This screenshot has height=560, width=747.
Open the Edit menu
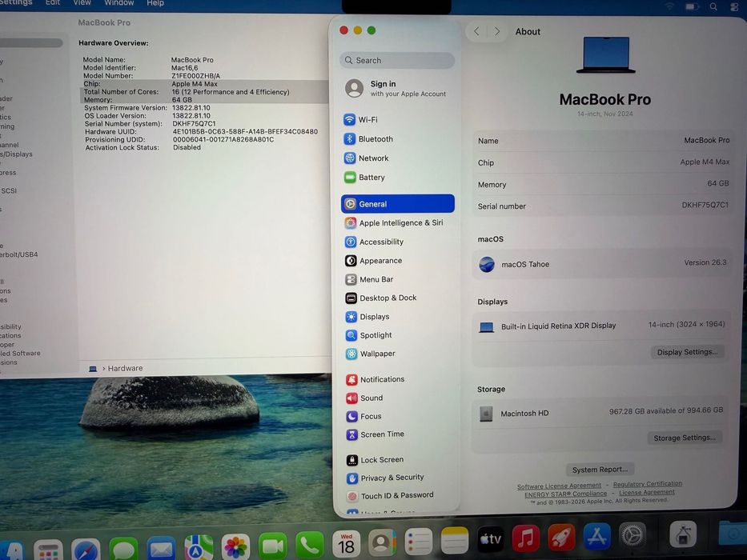[52, 3]
